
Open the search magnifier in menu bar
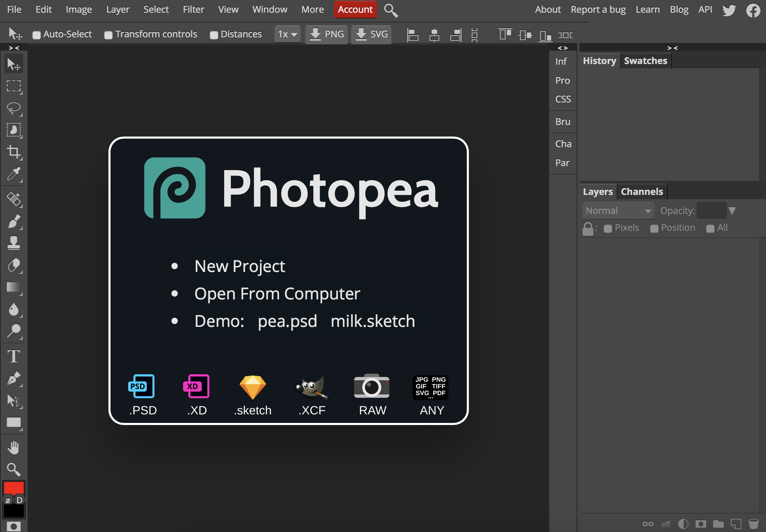[x=390, y=10]
